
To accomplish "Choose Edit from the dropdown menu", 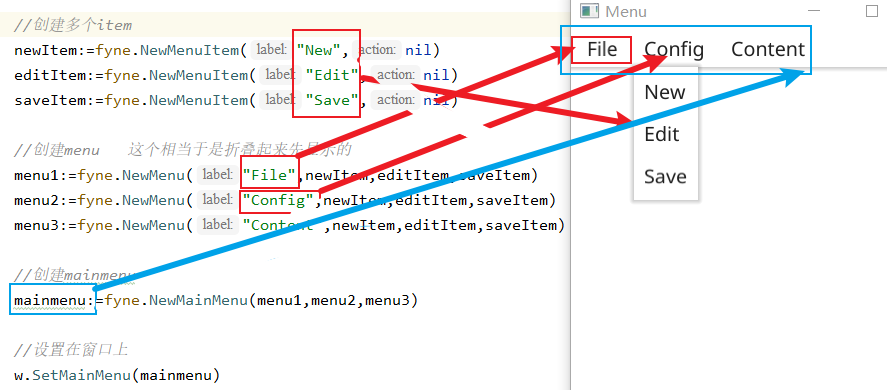I will 662,134.
